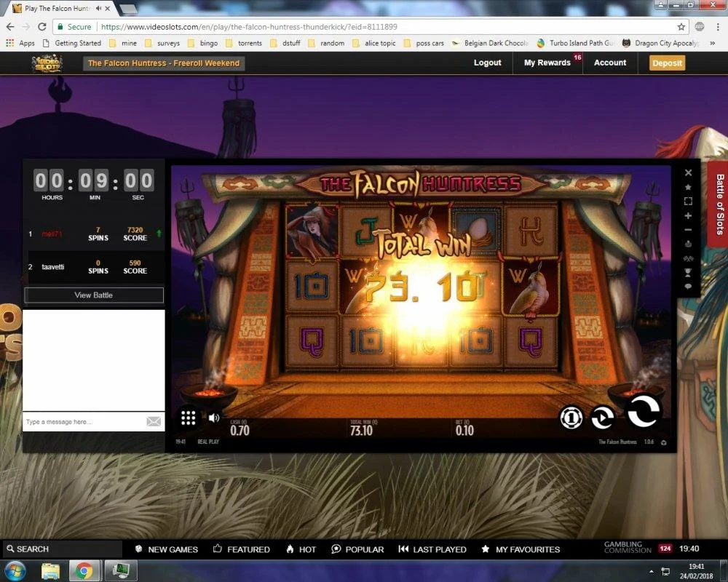Show more bookmarks with the chevron
The width and height of the screenshot is (728, 582).
tap(713, 43)
